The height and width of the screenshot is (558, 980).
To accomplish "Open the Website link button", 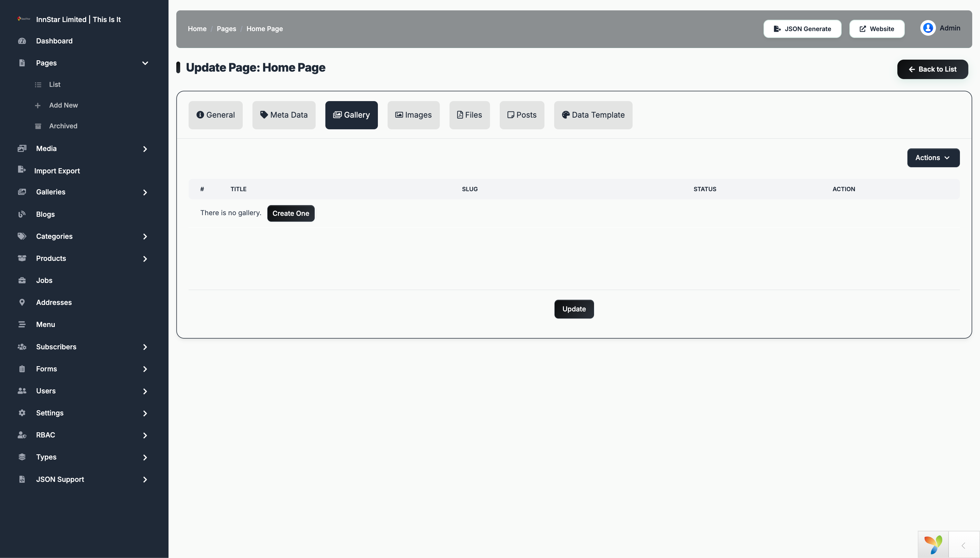I will pyautogui.click(x=877, y=29).
